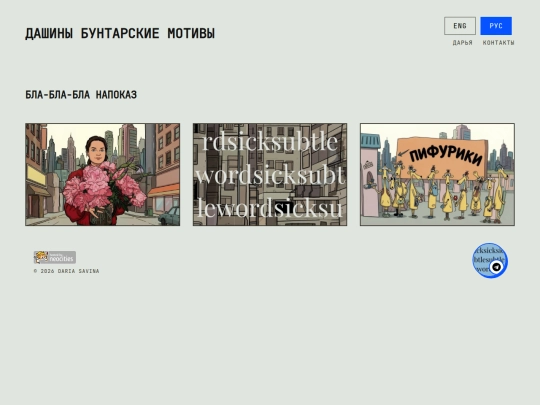
Task: Click the Neocities badge icon
Action: pyautogui.click(x=55, y=257)
